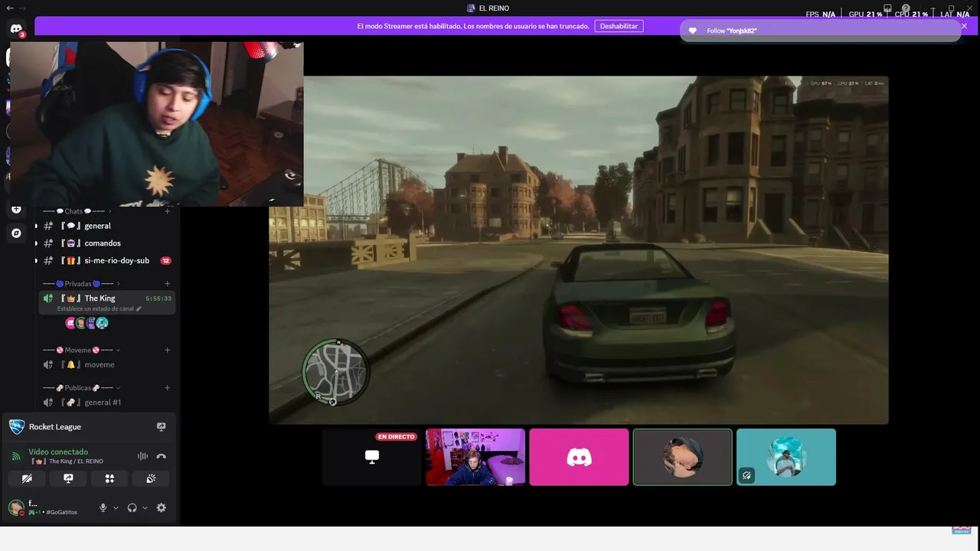This screenshot has width=980, height=551.
Task: Disconnect from the voice call
Action: coord(161,456)
